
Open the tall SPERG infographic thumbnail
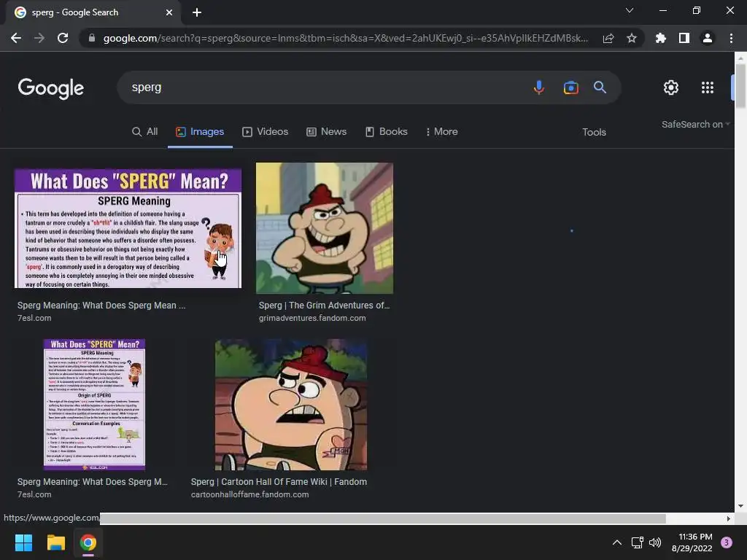[94, 405]
